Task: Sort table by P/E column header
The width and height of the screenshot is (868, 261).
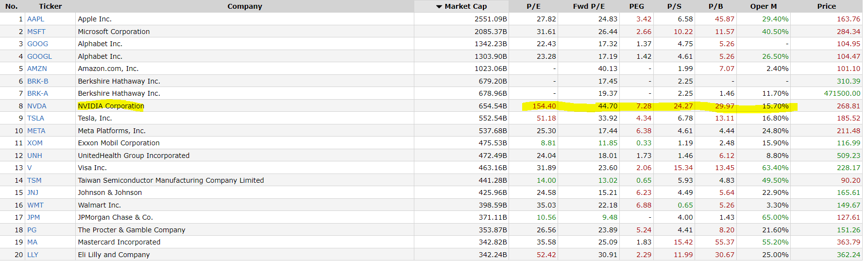Action: [533, 6]
